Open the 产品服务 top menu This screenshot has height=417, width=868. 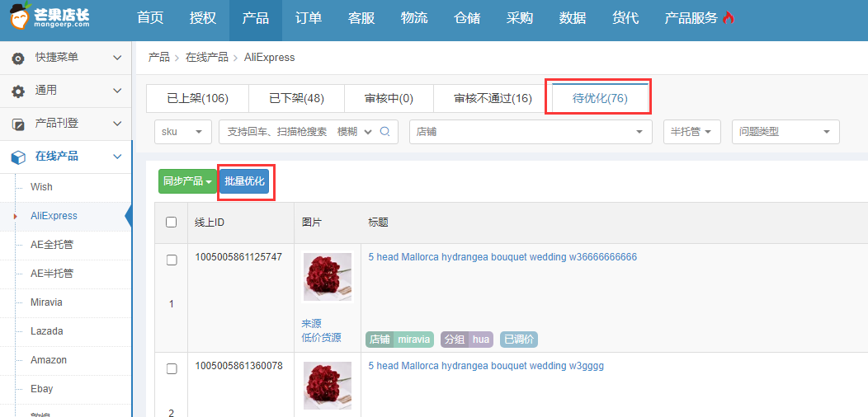[x=692, y=17]
